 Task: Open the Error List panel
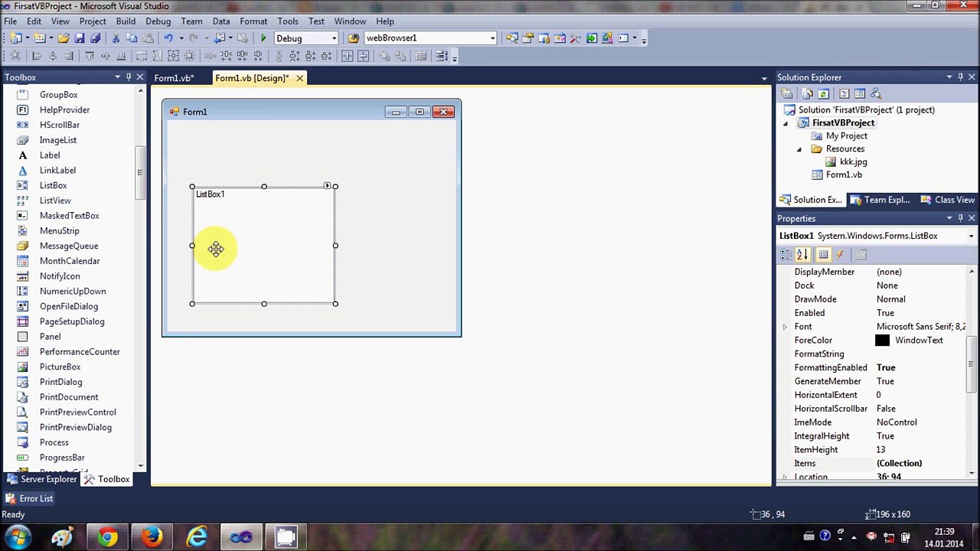[x=29, y=499]
